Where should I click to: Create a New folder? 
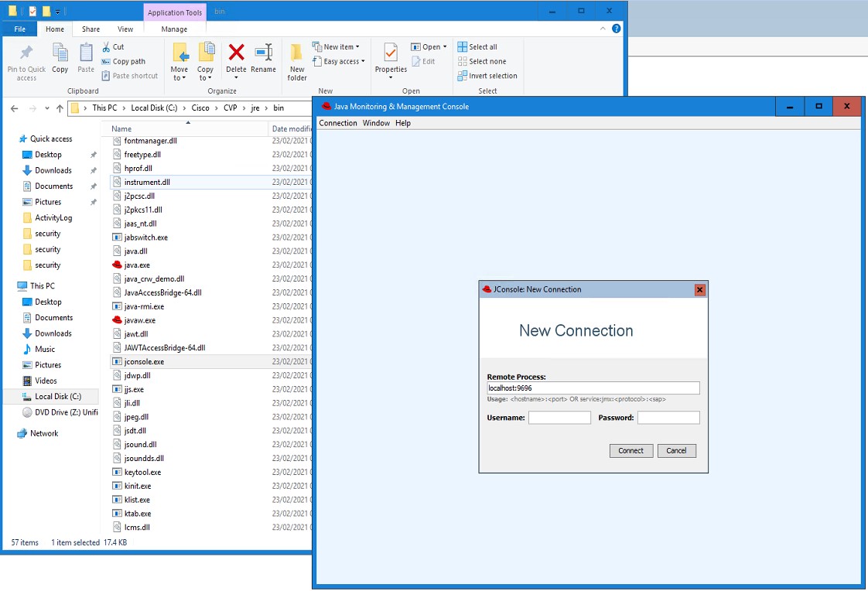(297, 62)
